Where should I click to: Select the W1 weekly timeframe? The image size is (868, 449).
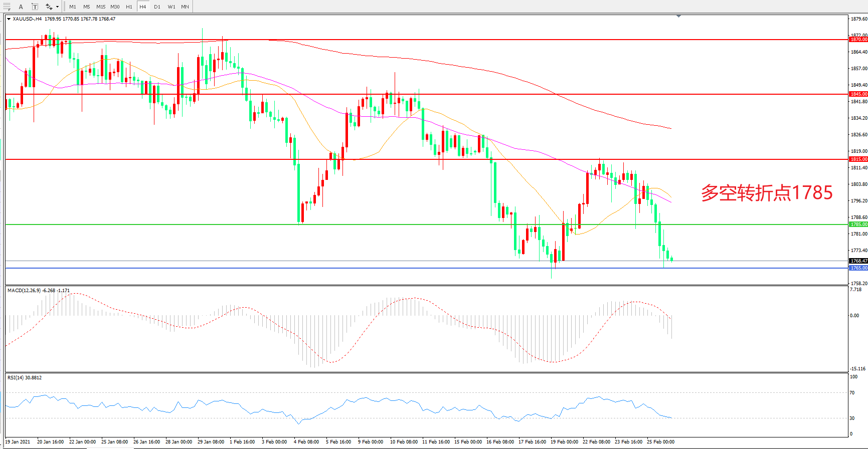click(171, 7)
